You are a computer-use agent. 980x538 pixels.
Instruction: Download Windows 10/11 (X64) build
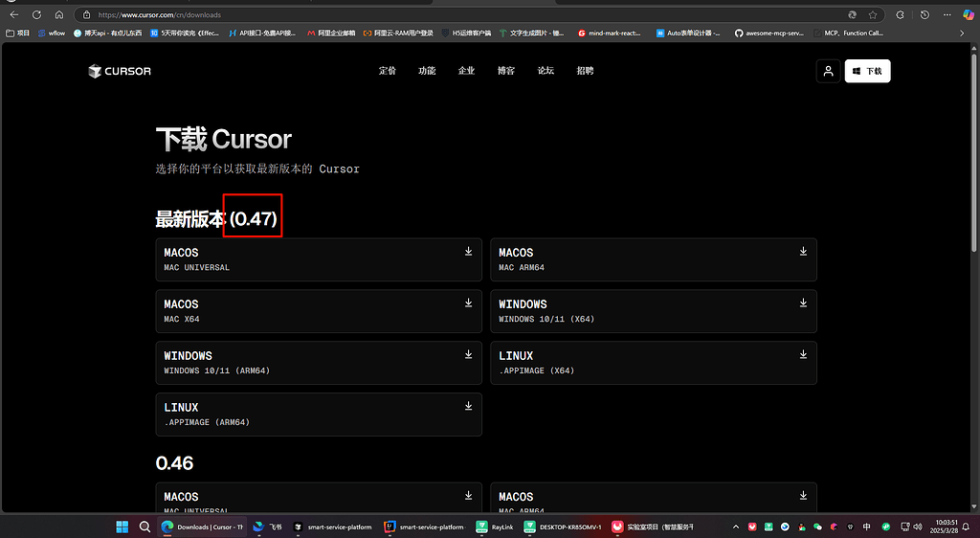coord(653,311)
